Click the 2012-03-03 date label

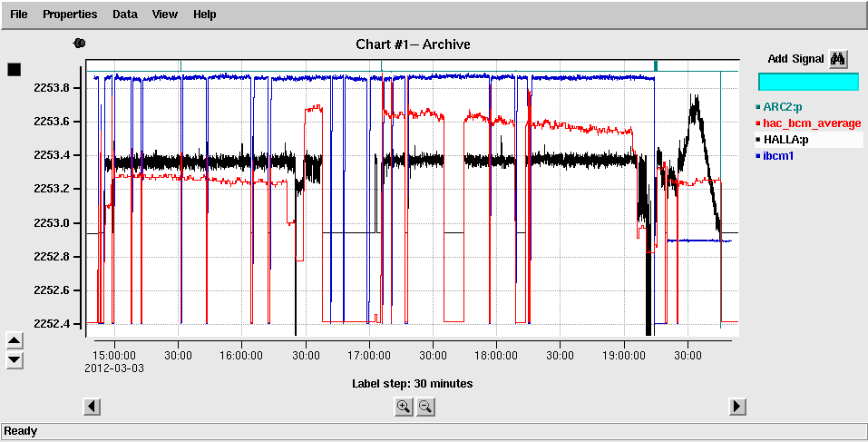pyautogui.click(x=114, y=368)
